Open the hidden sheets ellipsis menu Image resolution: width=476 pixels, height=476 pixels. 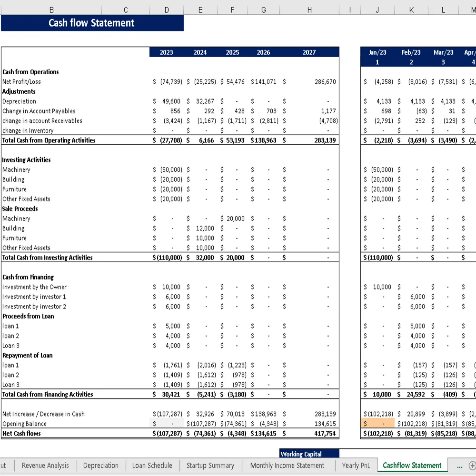pyautogui.click(x=459, y=466)
